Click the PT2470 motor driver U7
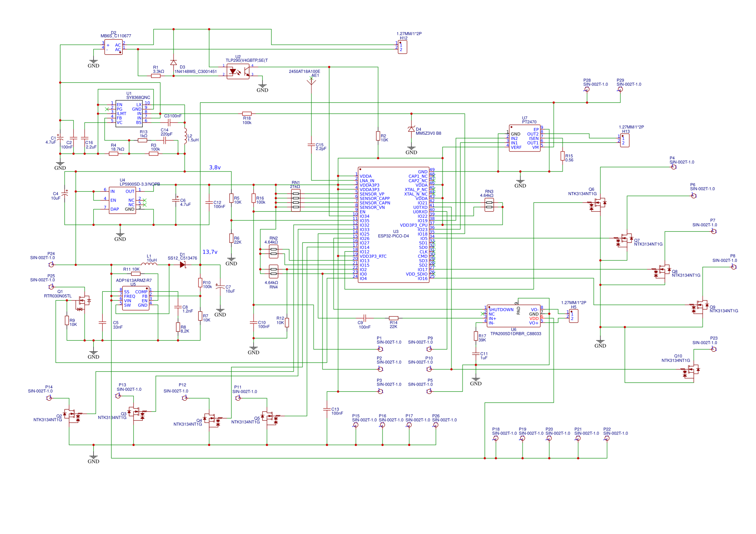 [x=525, y=138]
